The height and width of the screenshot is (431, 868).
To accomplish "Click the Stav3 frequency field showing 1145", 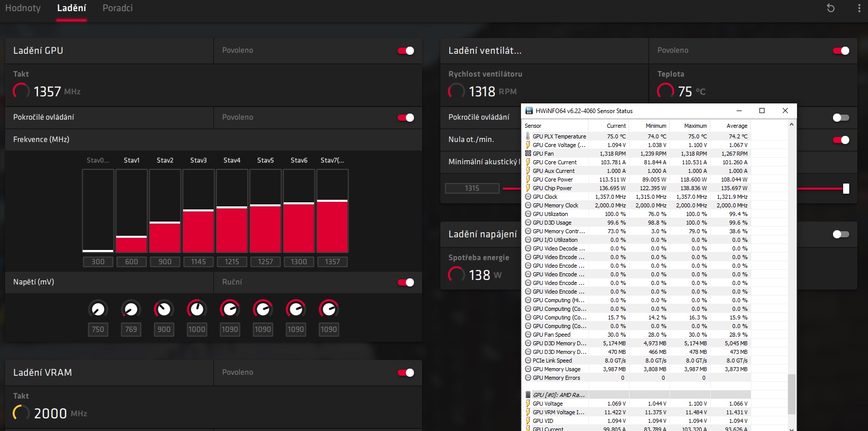I will point(198,262).
